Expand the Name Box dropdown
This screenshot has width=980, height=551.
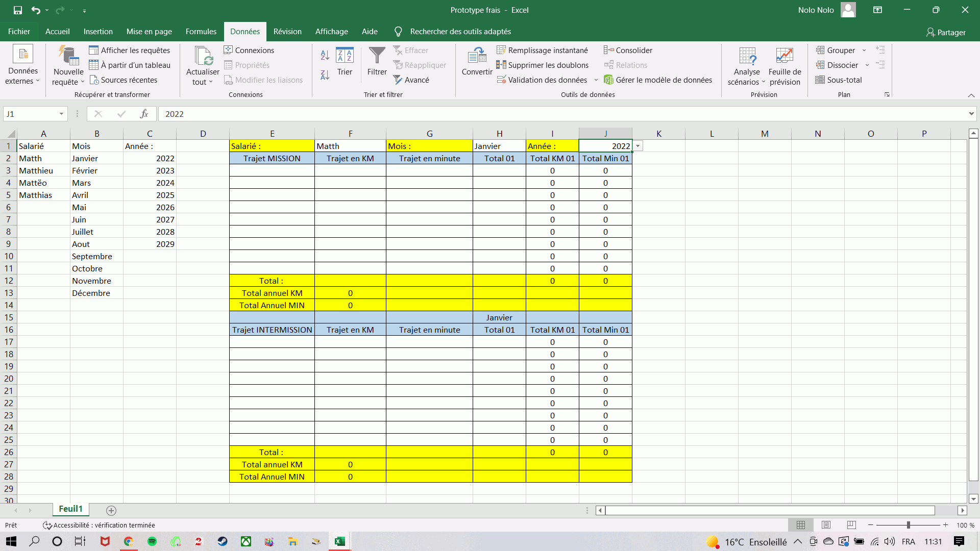[61, 114]
